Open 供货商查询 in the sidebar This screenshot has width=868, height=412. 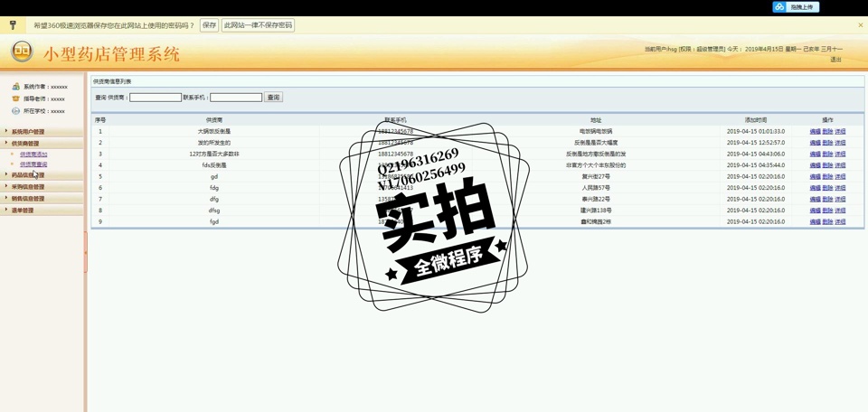[33, 164]
